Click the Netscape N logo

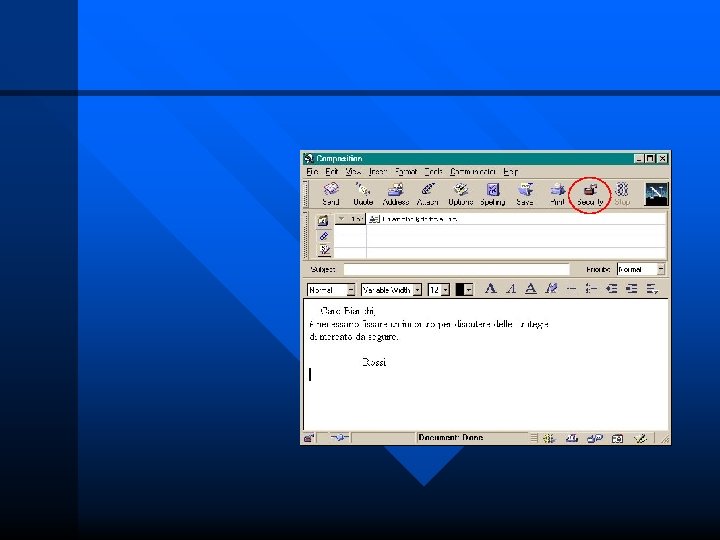tap(656, 194)
